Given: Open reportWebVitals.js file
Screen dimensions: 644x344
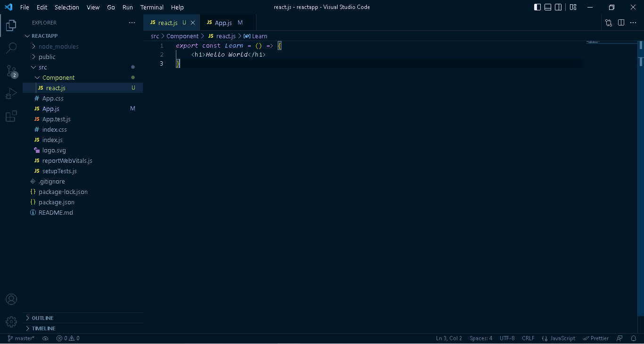Looking at the screenshot, I should [83, 160].
